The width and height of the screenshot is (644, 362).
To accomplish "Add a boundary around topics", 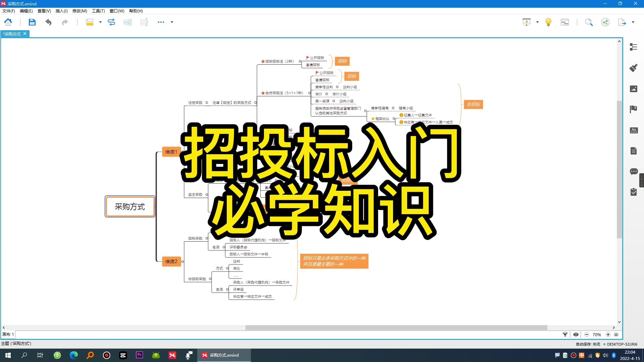I will coord(127,22).
